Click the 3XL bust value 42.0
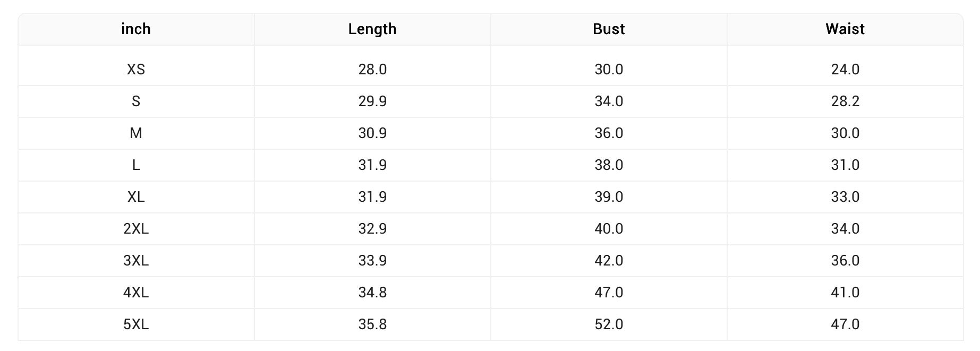Image resolution: width=980 pixels, height=351 pixels. pyautogui.click(x=609, y=261)
